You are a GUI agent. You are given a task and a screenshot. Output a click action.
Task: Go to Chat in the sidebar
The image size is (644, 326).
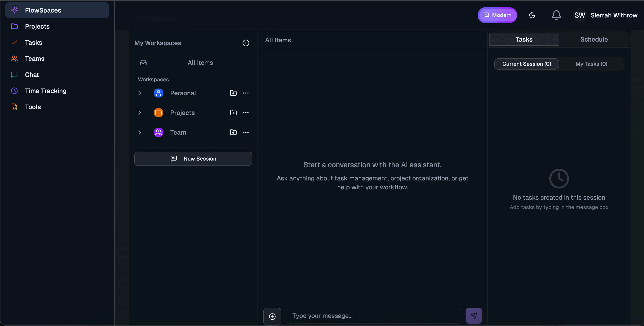click(57, 75)
